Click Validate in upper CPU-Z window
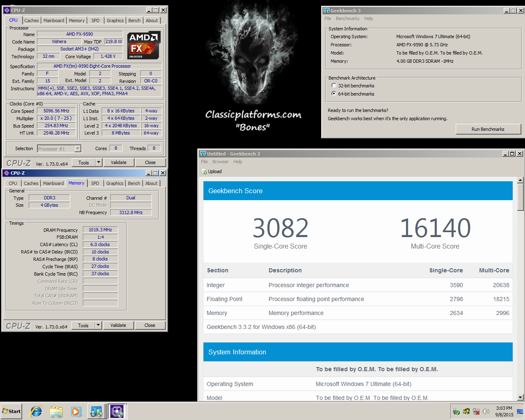The width and height of the screenshot is (525, 420). tap(119, 162)
